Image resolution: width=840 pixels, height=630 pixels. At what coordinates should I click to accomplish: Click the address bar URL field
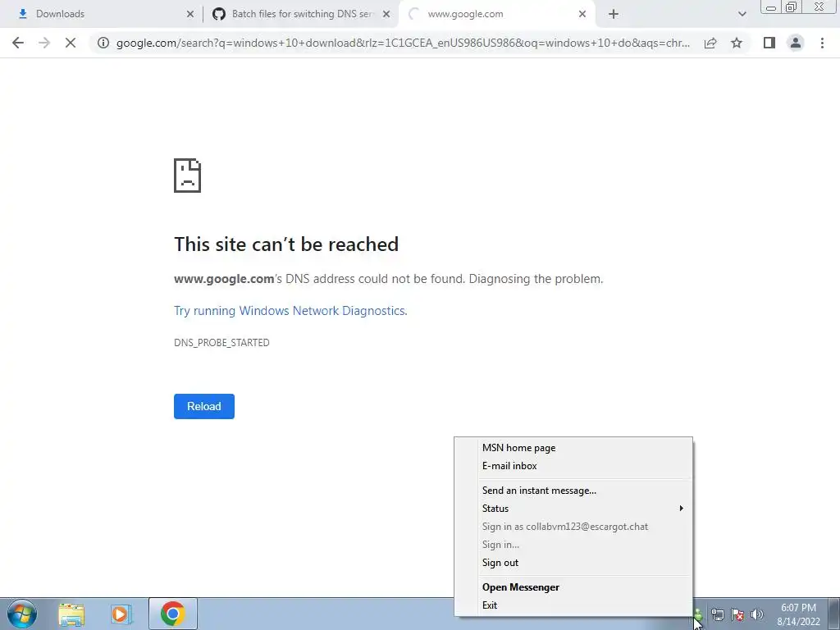coord(403,43)
